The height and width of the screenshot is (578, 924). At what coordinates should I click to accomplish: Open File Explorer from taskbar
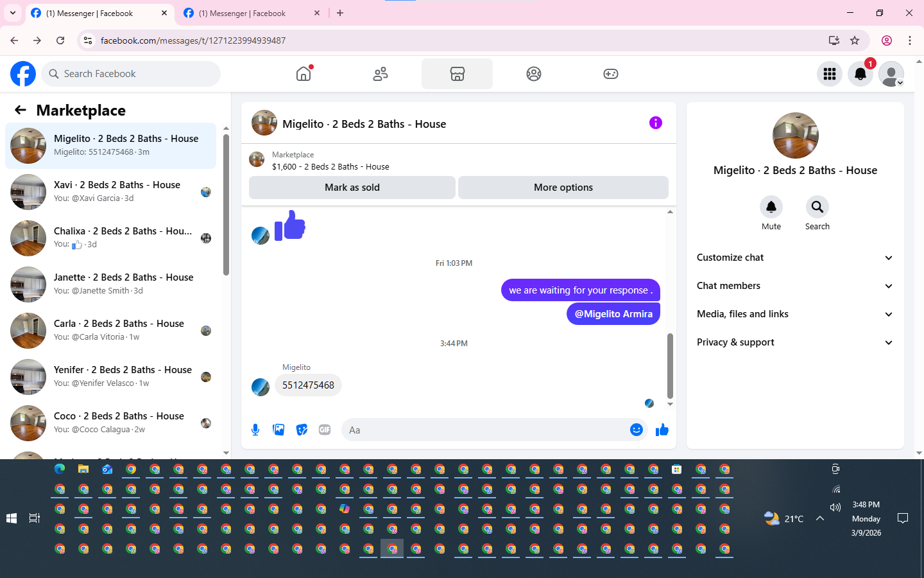pyautogui.click(x=83, y=469)
